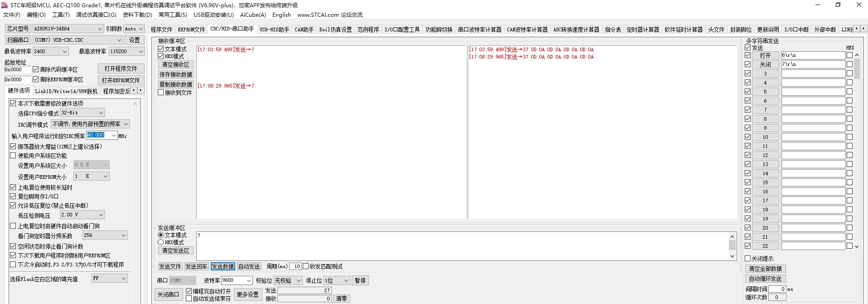Select 文本模式 radio in send buffer
The width and height of the screenshot is (868, 304).
(160, 235)
